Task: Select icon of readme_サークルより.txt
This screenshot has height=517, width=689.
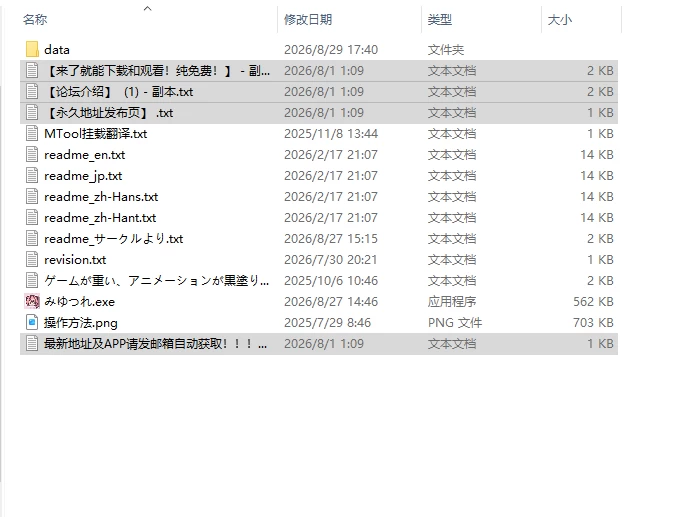Action: [x=32, y=239]
